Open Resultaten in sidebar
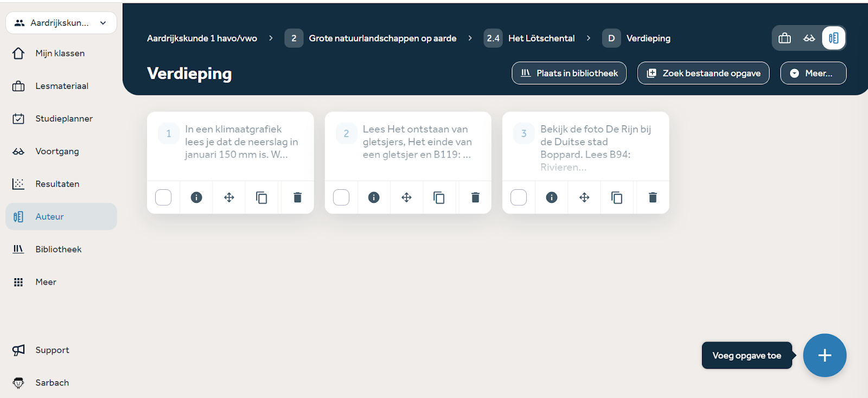Viewport: 868px width, 398px height. pyautogui.click(x=61, y=184)
